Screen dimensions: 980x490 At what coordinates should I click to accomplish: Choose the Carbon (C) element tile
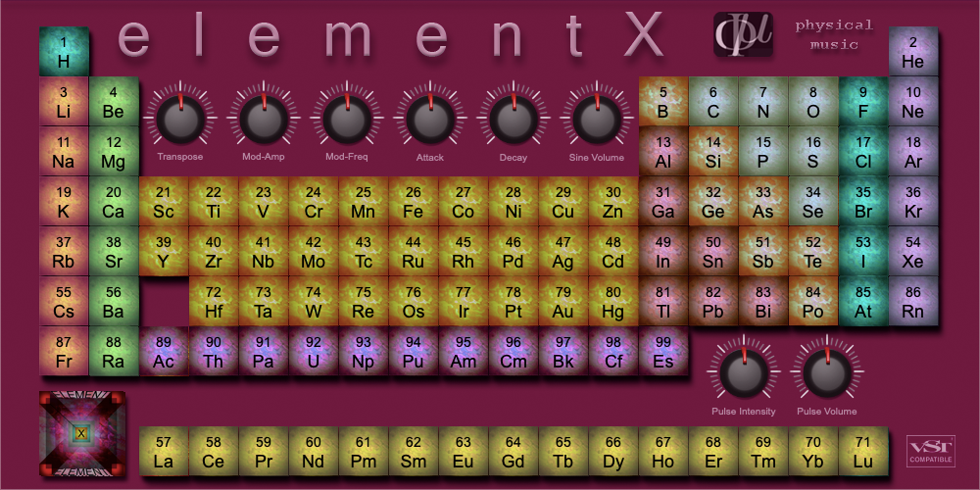point(713,101)
